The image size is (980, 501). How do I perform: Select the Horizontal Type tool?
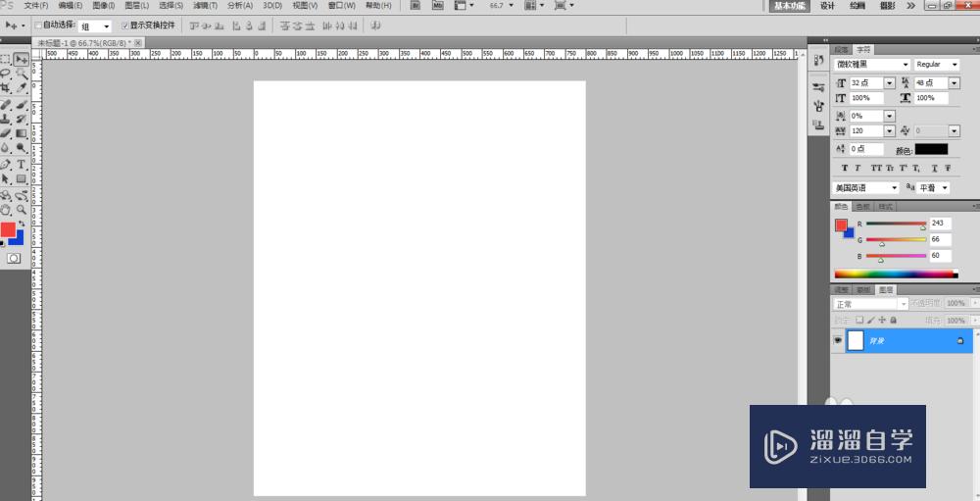22,165
